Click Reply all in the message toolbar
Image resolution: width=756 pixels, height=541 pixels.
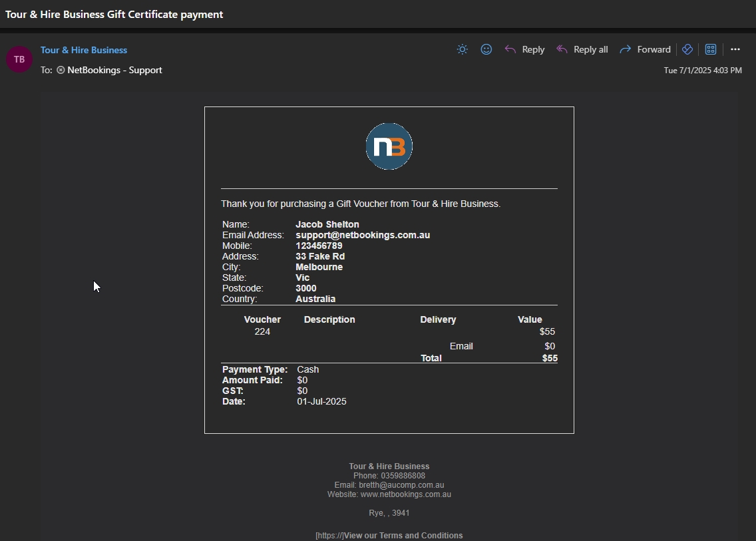[582, 49]
